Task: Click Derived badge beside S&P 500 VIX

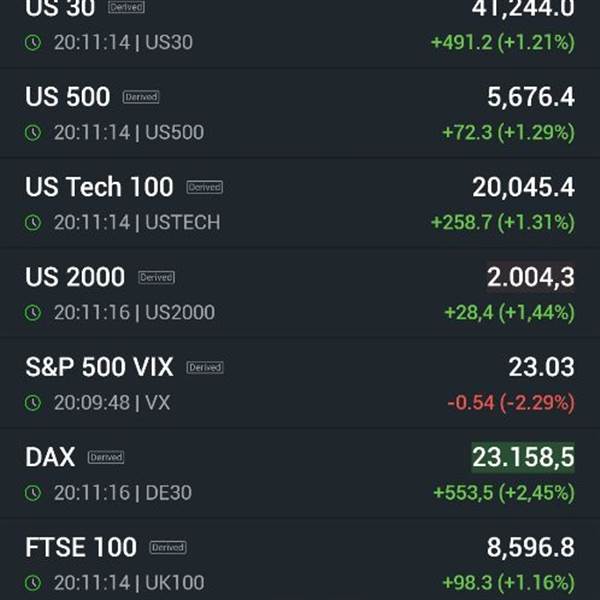Action: click(x=205, y=367)
